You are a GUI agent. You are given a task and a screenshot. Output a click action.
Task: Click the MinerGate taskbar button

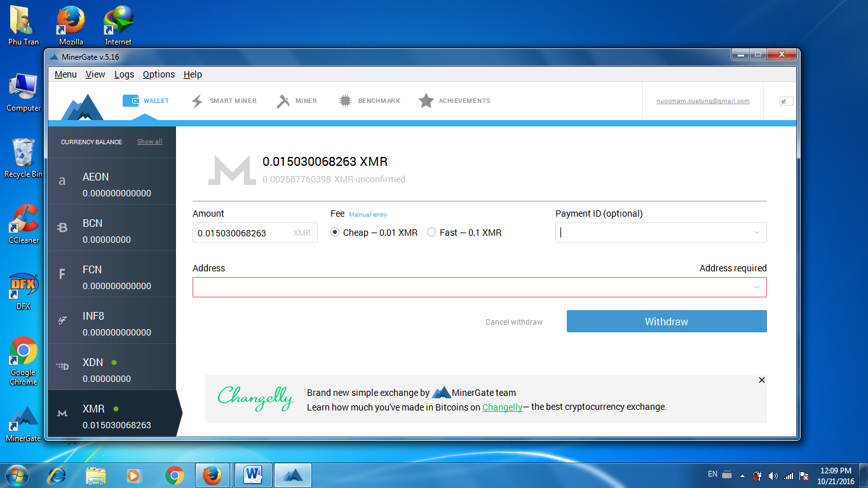tap(292, 475)
